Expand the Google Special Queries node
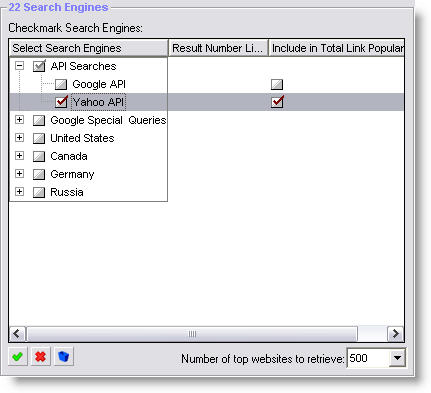This screenshot has width=431, height=393. [20, 120]
